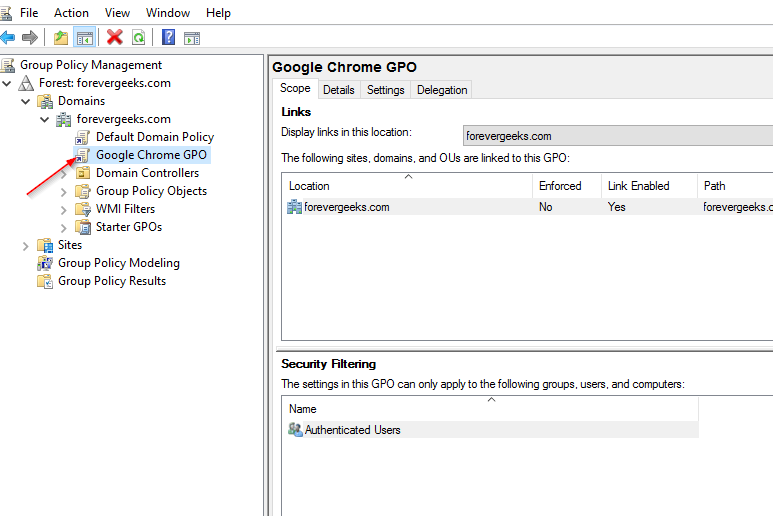The image size is (773, 516).
Task: Click the Enforced value No
Action: tap(545, 207)
